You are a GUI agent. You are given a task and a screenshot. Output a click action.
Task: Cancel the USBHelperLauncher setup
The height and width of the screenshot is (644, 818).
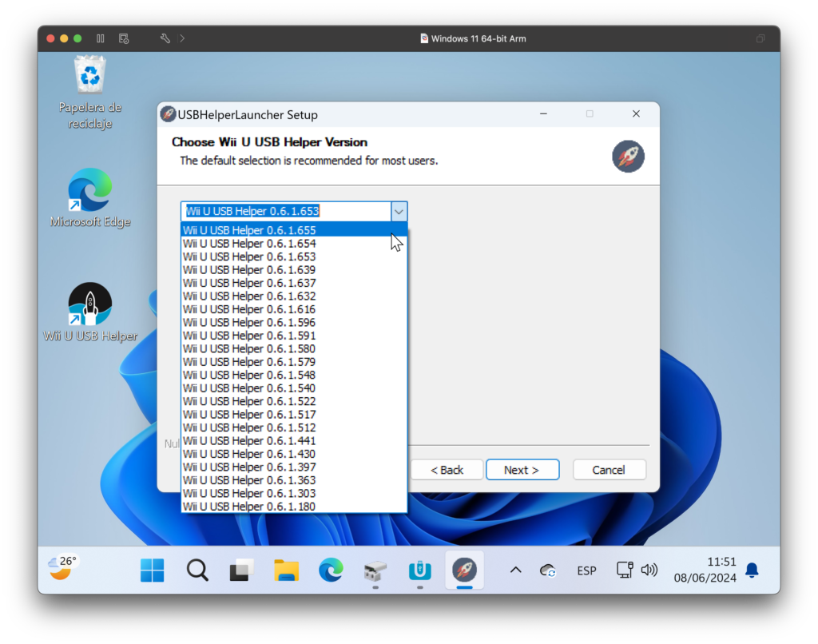tap(609, 470)
